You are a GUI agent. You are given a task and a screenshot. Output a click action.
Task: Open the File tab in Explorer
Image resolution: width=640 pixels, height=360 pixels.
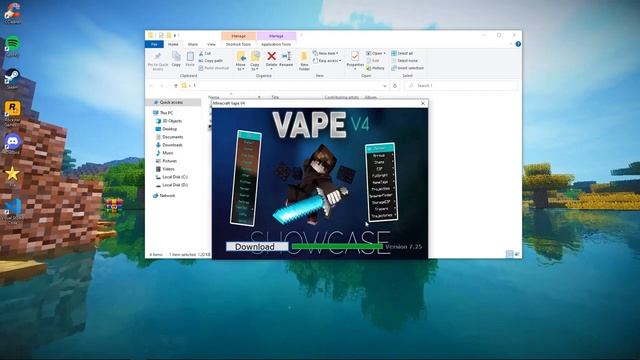[154, 44]
